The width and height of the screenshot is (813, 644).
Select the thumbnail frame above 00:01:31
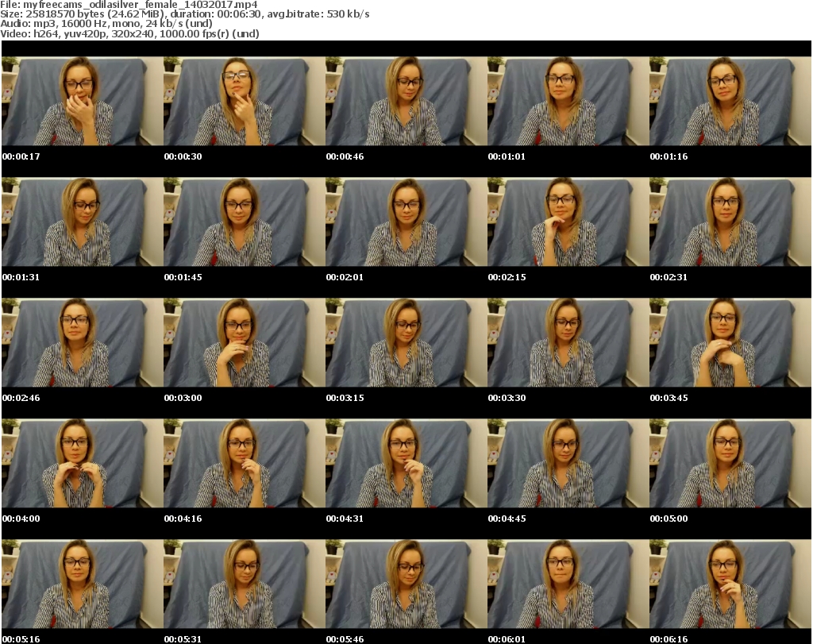click(83, 222)
